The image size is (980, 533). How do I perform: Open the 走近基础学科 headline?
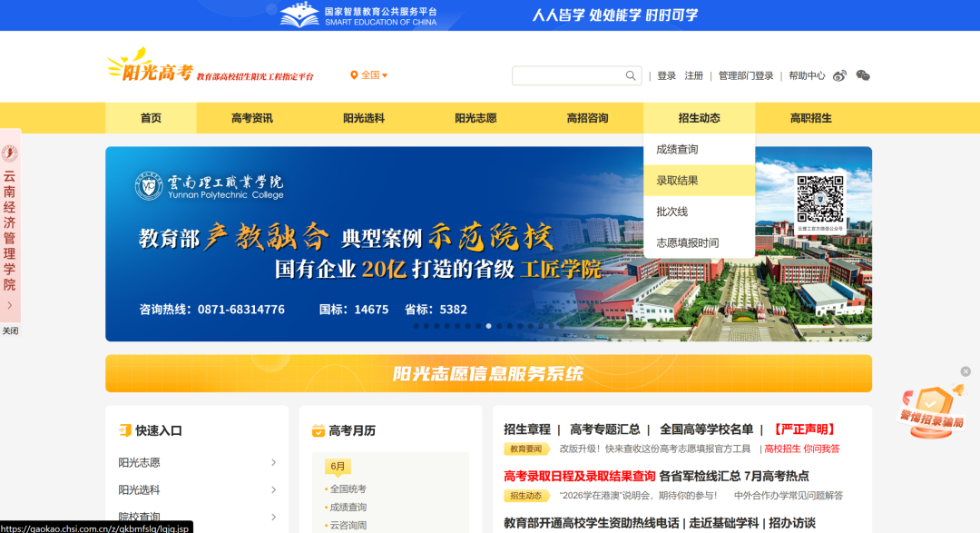724,523
